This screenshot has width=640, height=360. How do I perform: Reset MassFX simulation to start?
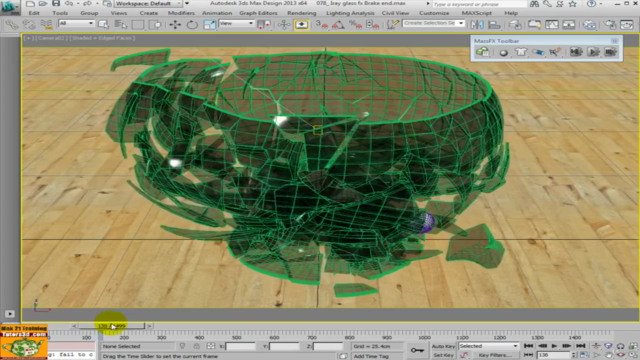[576, 52]
